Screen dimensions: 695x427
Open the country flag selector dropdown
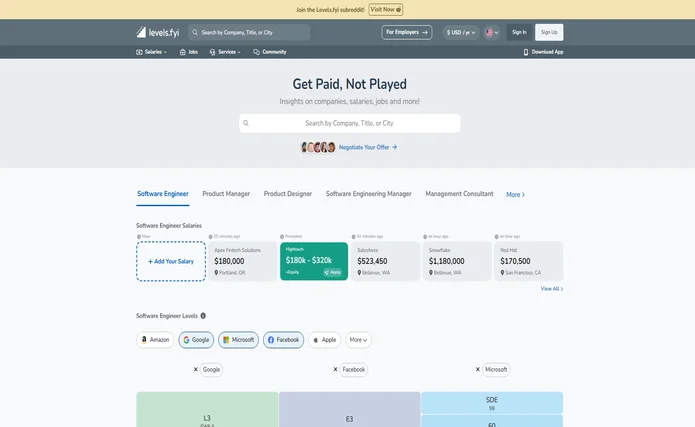coord(492,32)
